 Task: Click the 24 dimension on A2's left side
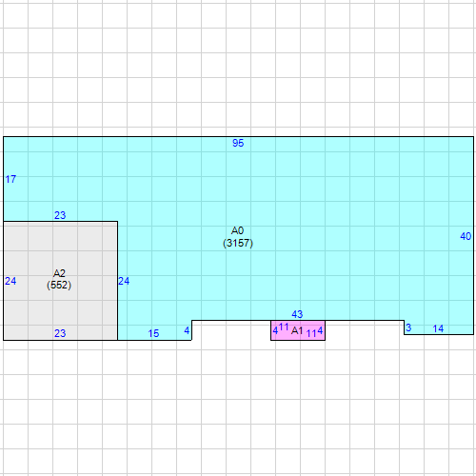coord(10,281)
